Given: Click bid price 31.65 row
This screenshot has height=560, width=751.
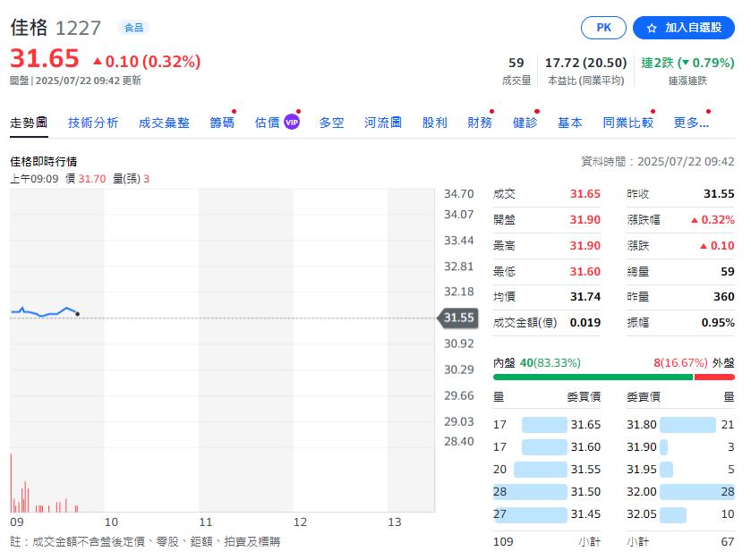Looking at the screenshot, I should (x=547, y=425).
